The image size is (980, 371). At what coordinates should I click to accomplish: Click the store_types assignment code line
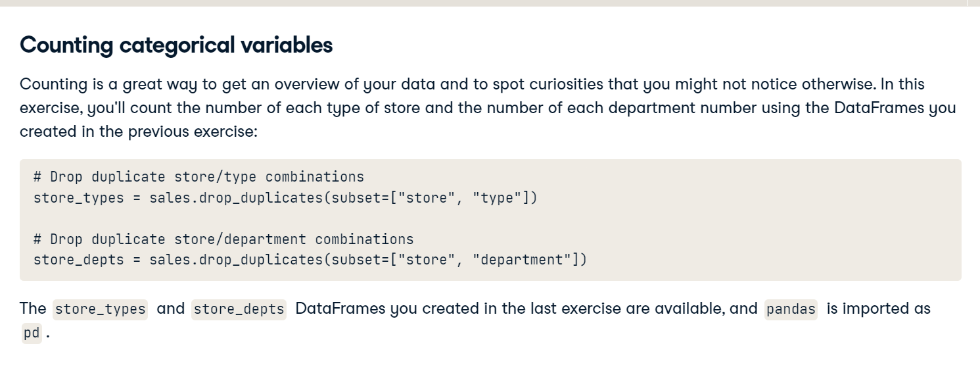285,197
